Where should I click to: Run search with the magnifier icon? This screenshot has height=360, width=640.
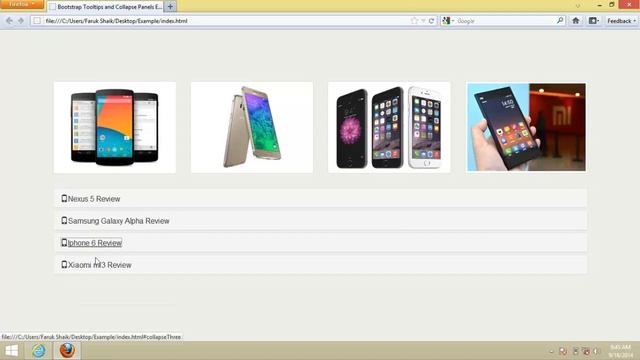(560, 20)
